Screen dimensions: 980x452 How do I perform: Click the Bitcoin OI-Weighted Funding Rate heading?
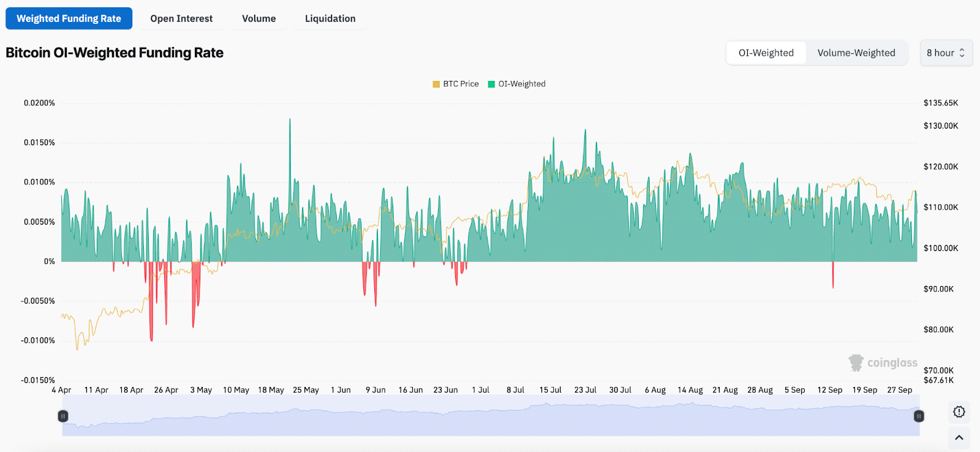(x=115, y=53)
